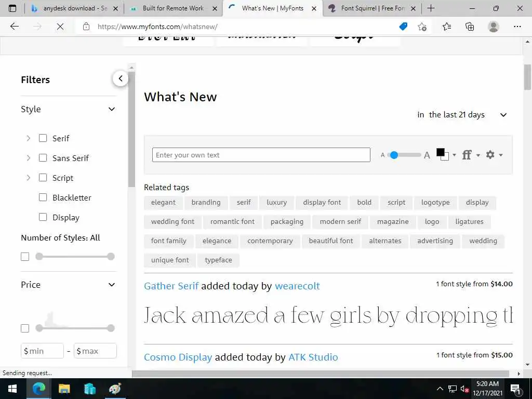
Task: Click the Number of Styles left slider handle
Action: tap(39, 257)
